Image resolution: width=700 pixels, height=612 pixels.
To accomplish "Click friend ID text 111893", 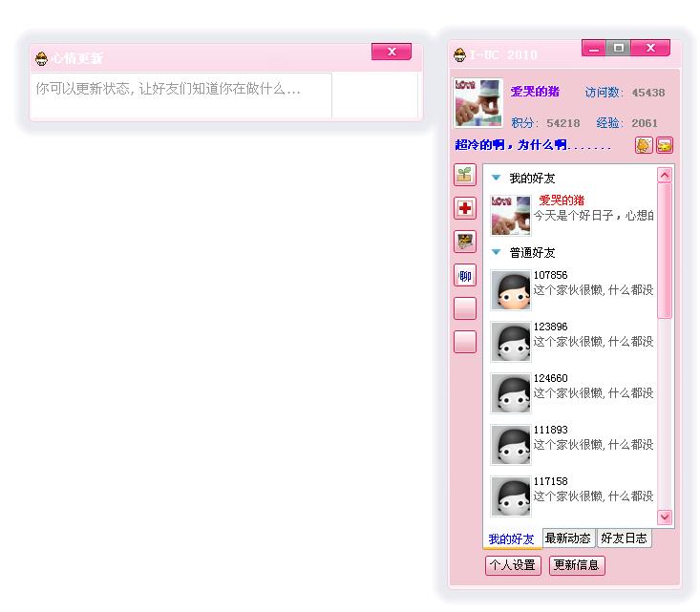I will (x=550, y=430).
